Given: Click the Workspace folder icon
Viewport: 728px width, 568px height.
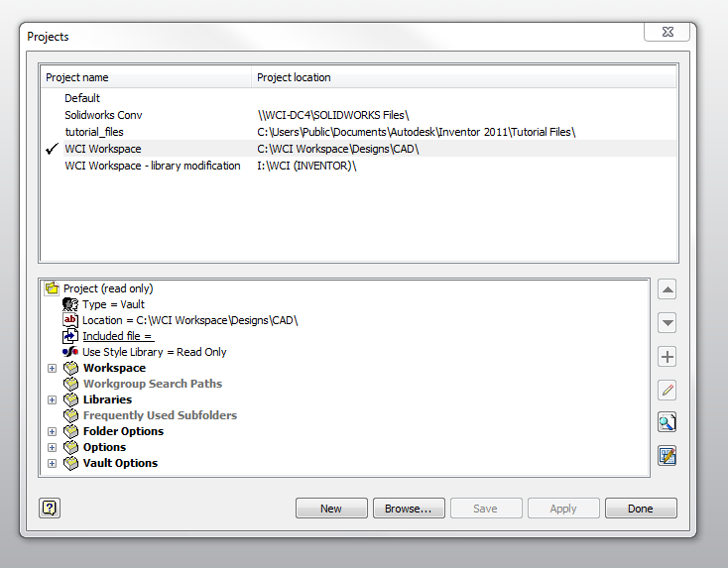Looking at the screenshot, I should (71, 368).
